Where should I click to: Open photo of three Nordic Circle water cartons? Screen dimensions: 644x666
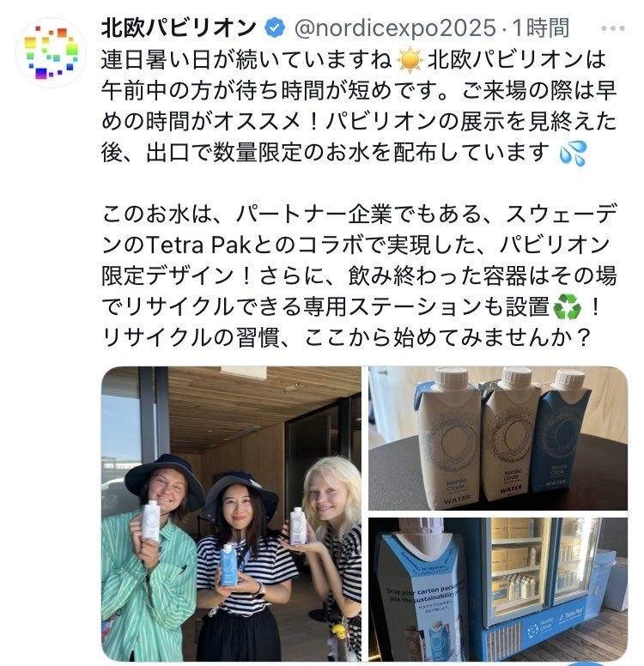tap(498, 438)
